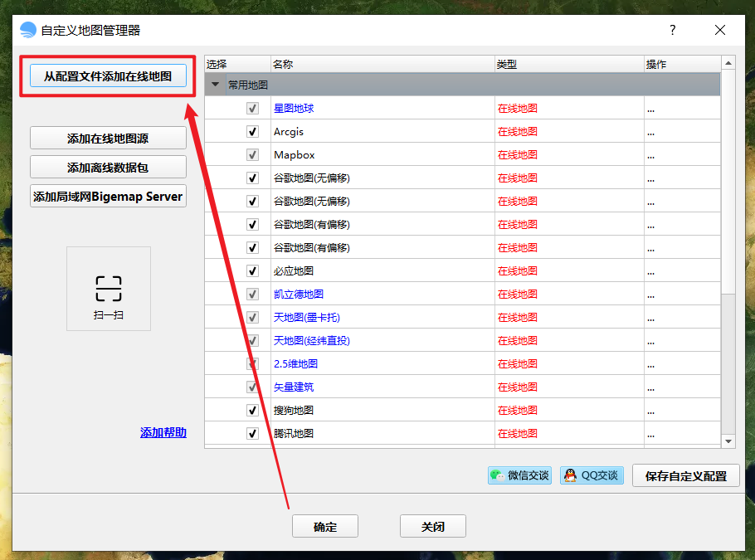Open the ... operations for 腾讯地图

(651, 434)
